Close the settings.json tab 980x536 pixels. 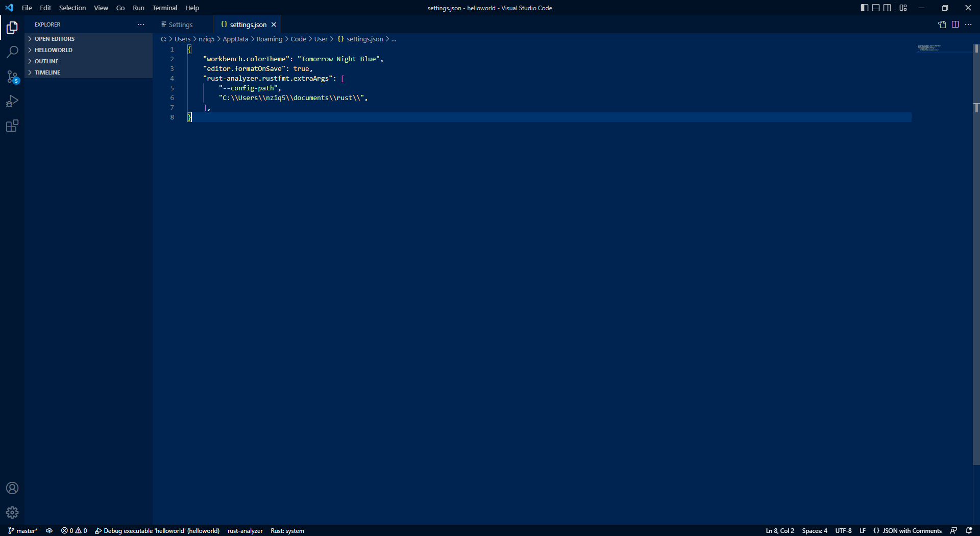[274, 25]
